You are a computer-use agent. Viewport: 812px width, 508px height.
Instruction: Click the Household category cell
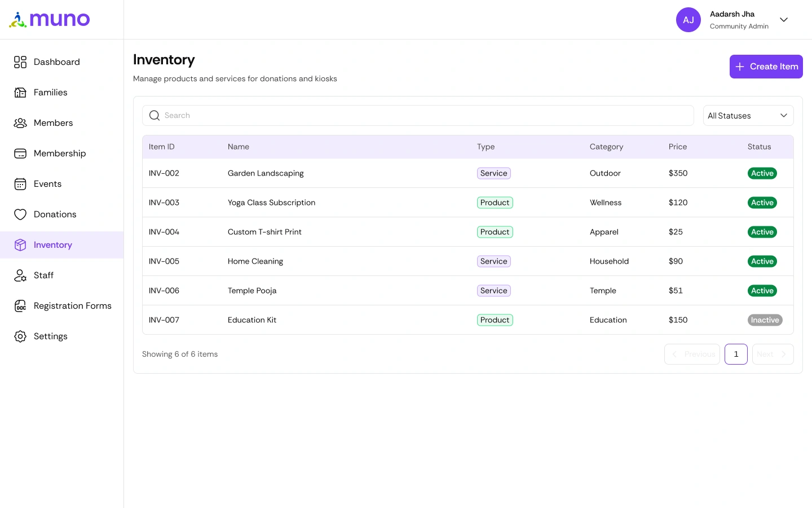click(609, 261)
